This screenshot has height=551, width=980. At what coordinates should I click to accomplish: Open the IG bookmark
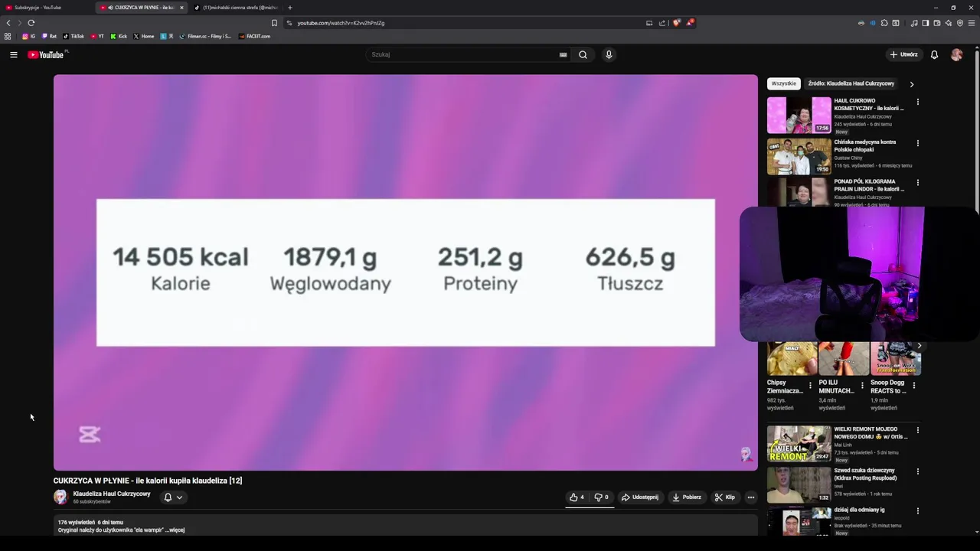pos(28,36)
